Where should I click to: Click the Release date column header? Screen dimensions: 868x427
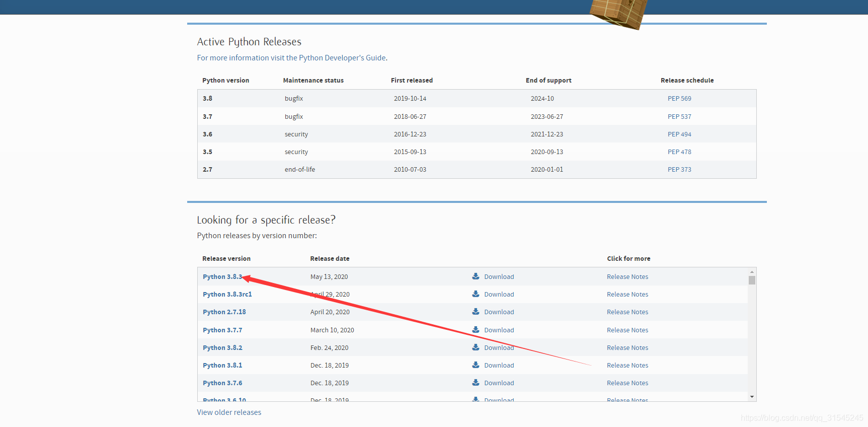[330, 259]
